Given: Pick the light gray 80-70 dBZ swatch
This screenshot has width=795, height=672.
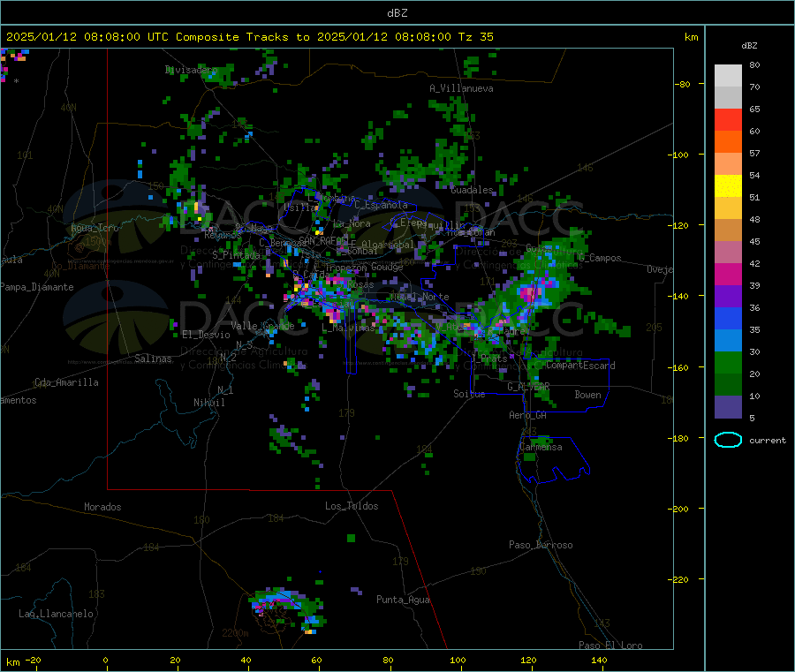Looking at the screenshot, I should point(728,76).
